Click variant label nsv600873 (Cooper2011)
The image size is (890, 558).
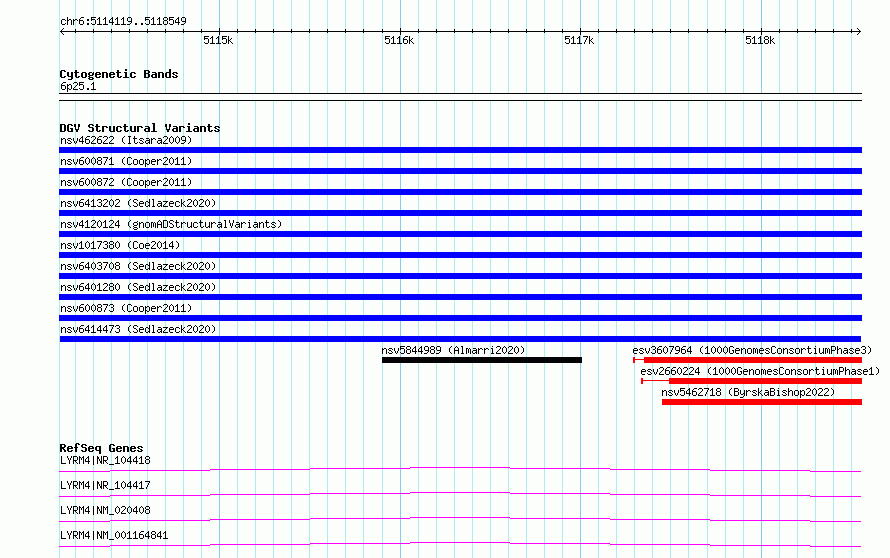pos(126,308)
